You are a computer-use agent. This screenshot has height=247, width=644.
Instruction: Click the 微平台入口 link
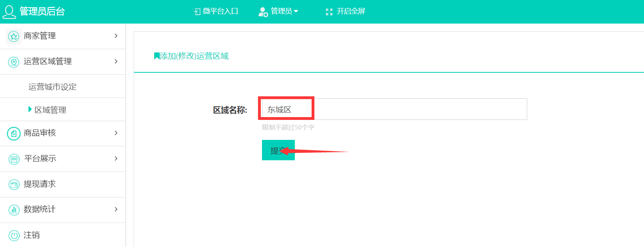220,11
